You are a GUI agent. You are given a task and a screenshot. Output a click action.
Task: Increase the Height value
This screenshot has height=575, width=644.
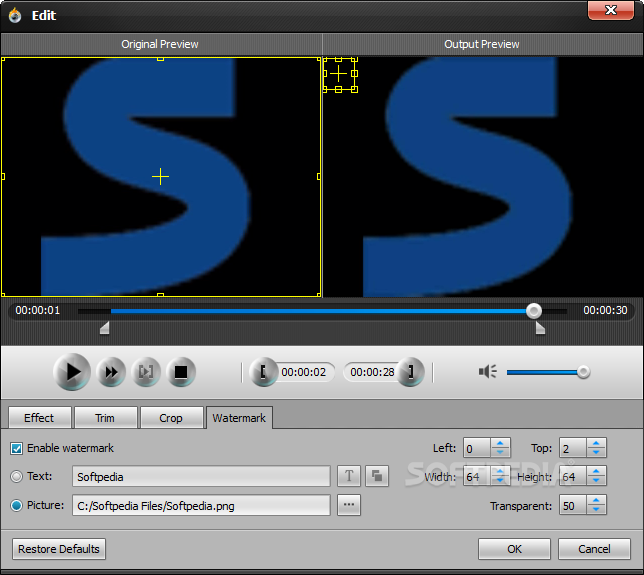pyautogui.click(x=596, y=471)
